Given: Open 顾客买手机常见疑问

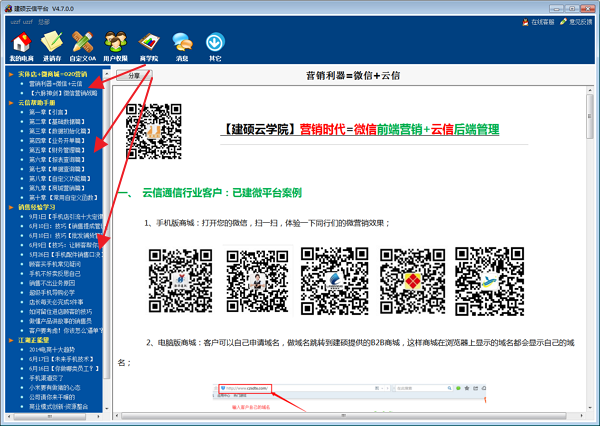Looking at the screenshot, I should click(x=55, y=264).
